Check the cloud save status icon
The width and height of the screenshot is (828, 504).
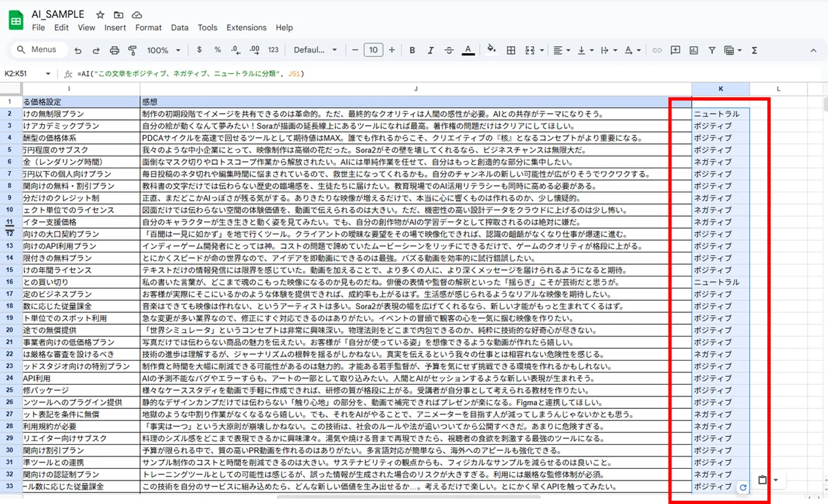137,14
